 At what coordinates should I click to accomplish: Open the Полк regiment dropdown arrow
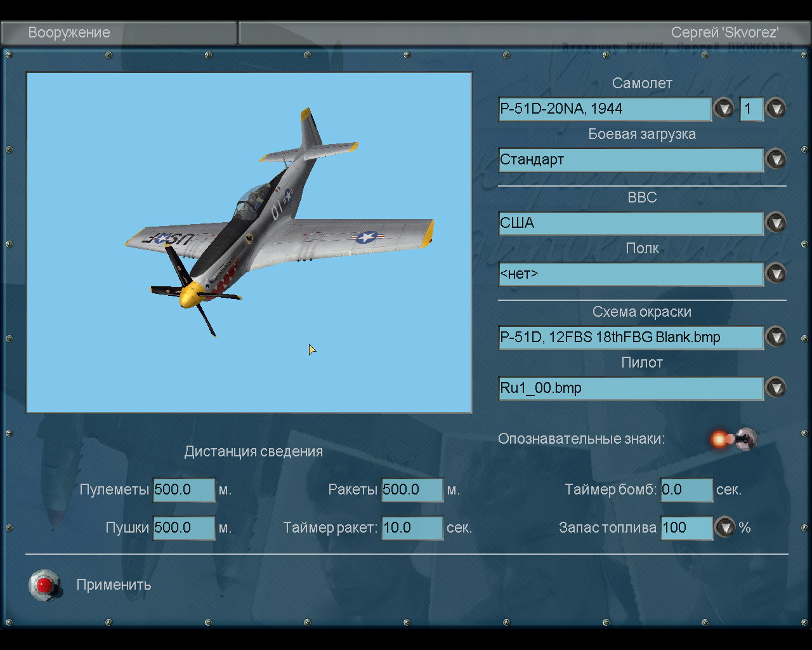click(x=776, y=274)
